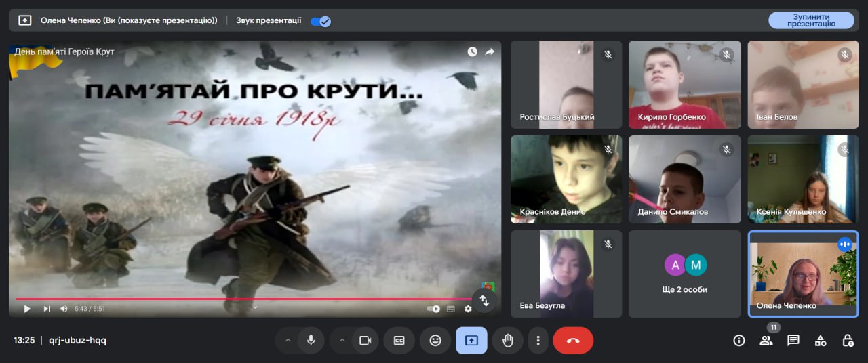This screenshot has height=363, width=868.
Task: Raise hand in the meeting
Action: 507,341
